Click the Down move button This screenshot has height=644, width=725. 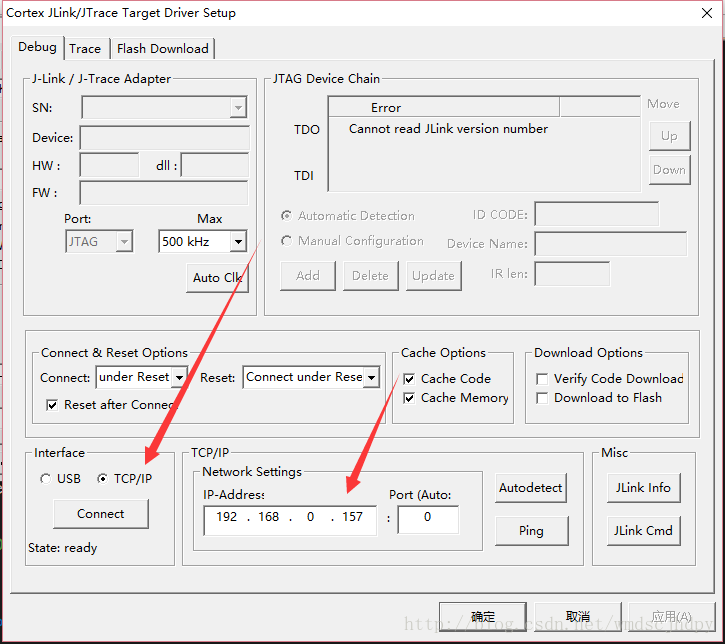(x=669, y=170)
